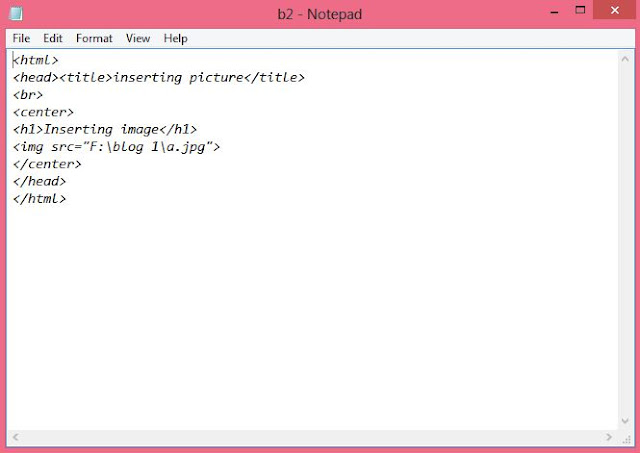
Task: Click on the <br> tag line
Action: (28, 95)
